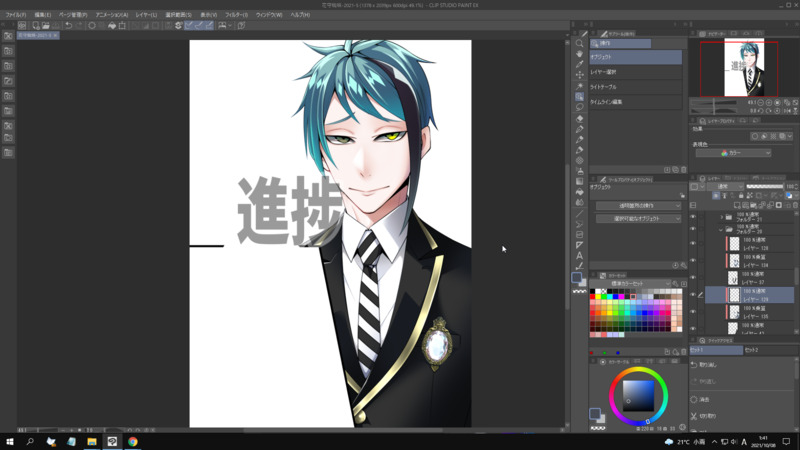This screenshot has height=450, width=800.
Task: Select the Auto Select magic wand tool
Action: pyautogui.click(x=580, y=86)
